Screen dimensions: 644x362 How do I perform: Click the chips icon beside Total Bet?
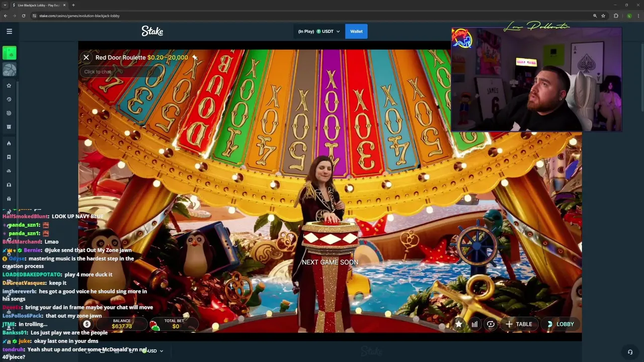click(x=155, y=326)
